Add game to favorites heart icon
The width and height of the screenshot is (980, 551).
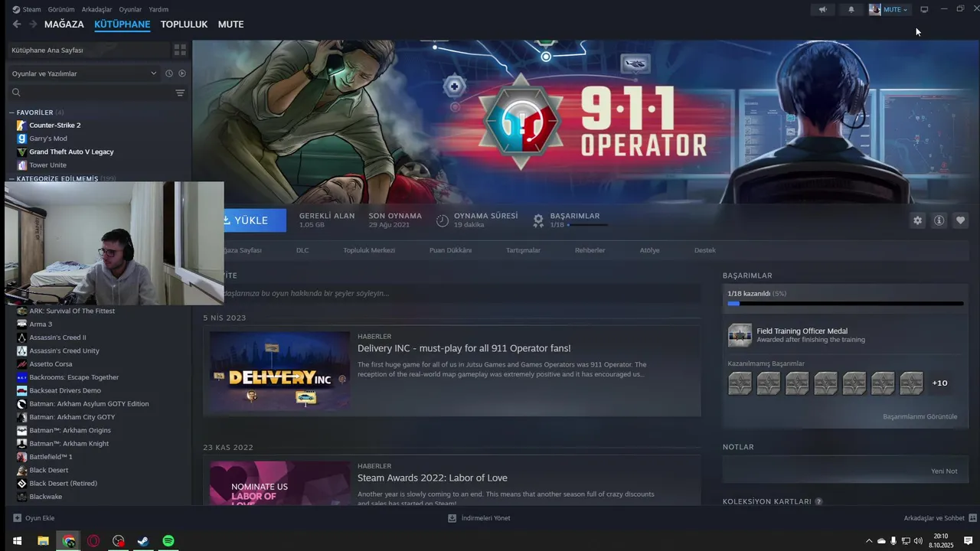click(960, 220)
